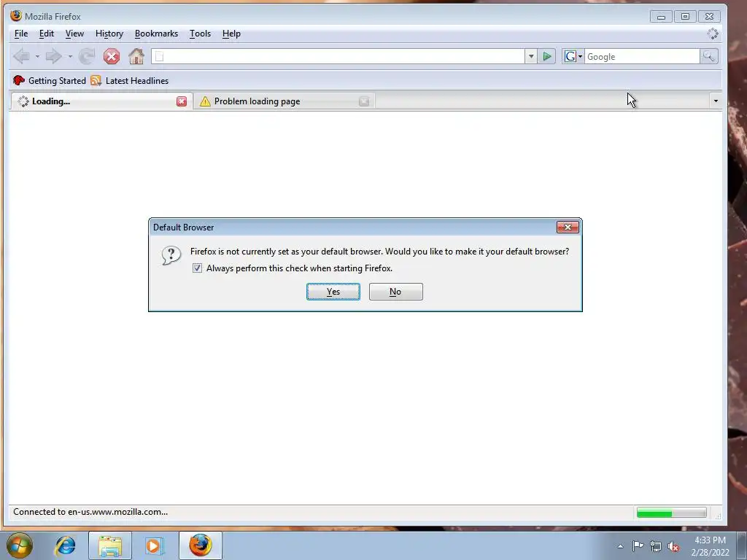Click the warning icon on second tab
This screenshot has height=560, width=747.
(x=205, y=101)
